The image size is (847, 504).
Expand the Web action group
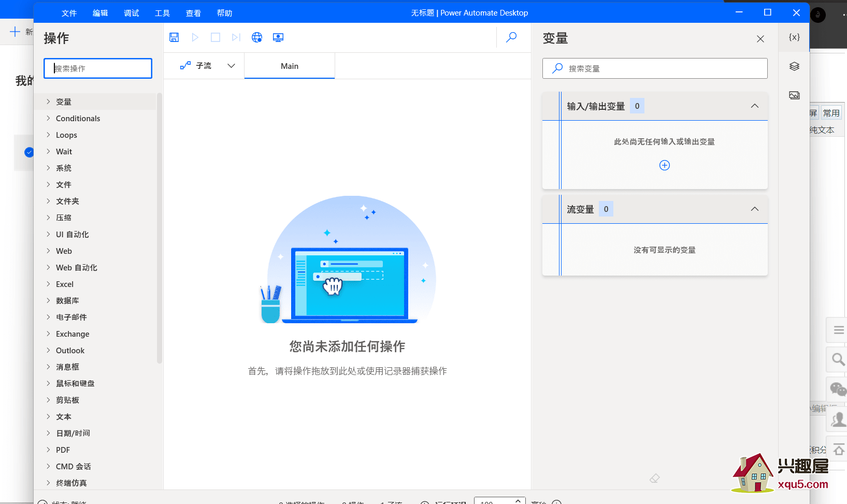(x=48, y=251)
